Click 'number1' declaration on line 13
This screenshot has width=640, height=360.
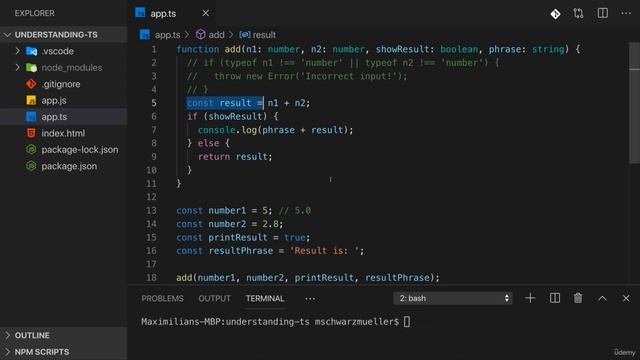click(227, 210)
